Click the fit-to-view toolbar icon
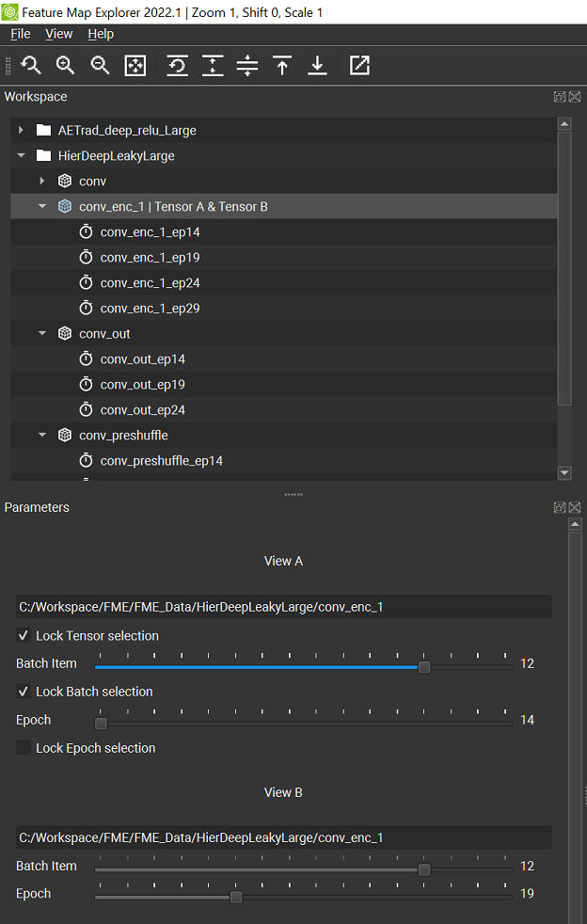The image size is (587, 924). [x=135, y=65]
